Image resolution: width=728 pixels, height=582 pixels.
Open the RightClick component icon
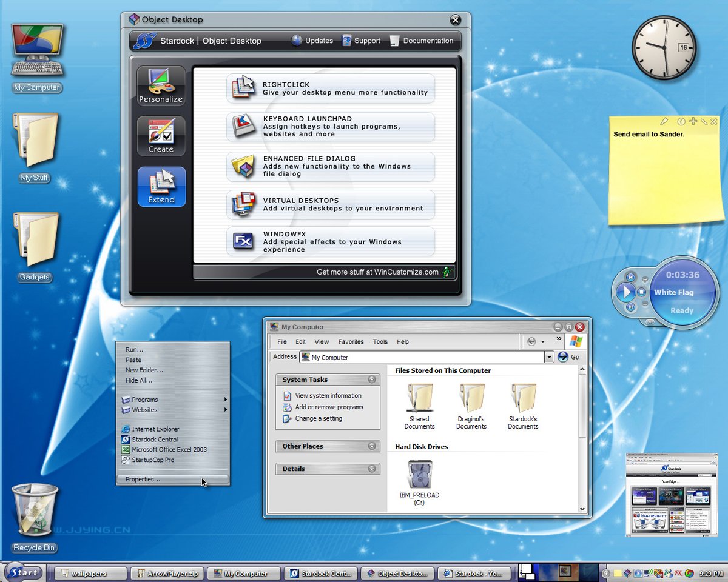coord(243,88)
